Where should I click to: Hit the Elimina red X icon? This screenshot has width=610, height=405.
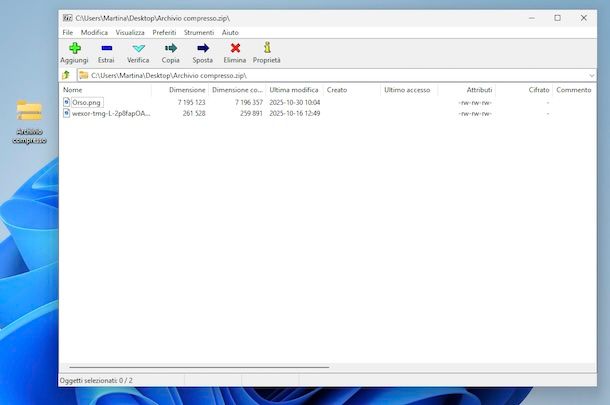pos(235,48)
